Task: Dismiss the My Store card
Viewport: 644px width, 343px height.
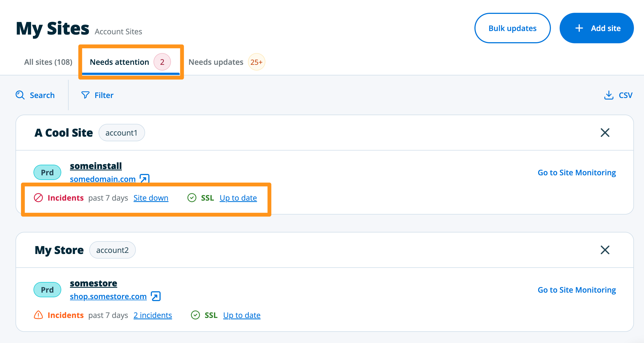Action: coord(605,250)
